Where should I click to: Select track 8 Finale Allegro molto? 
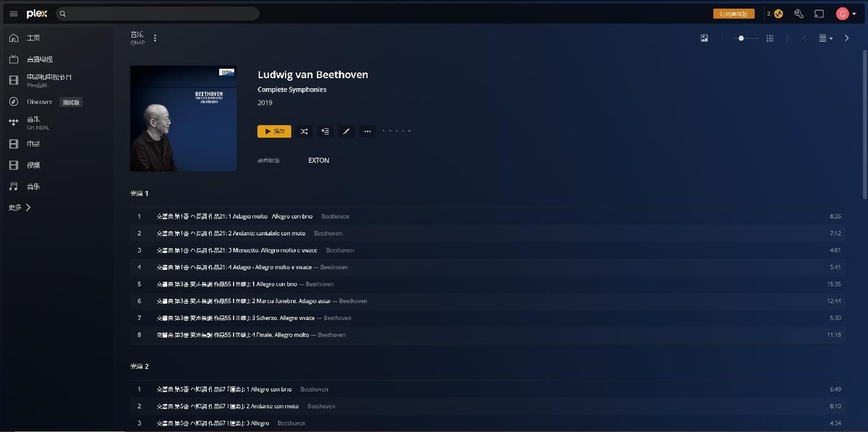pos(488,335)
